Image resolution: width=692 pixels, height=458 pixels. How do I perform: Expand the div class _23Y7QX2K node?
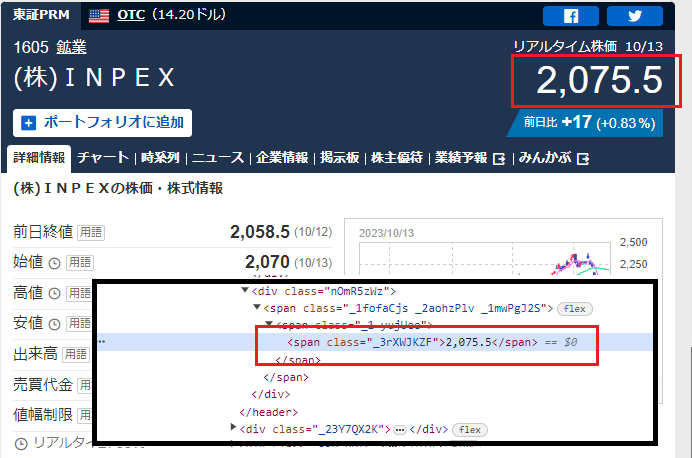[233, 427]
